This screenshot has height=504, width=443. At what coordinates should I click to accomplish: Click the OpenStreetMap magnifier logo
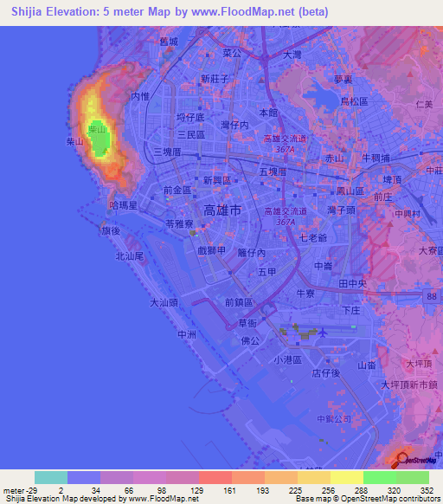pos(414,461)
